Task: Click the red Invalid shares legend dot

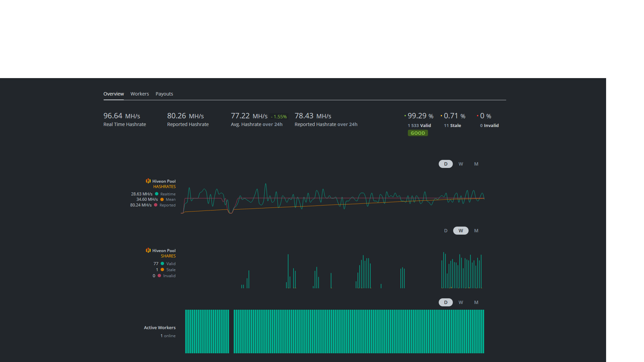Action: pos(159,276)
